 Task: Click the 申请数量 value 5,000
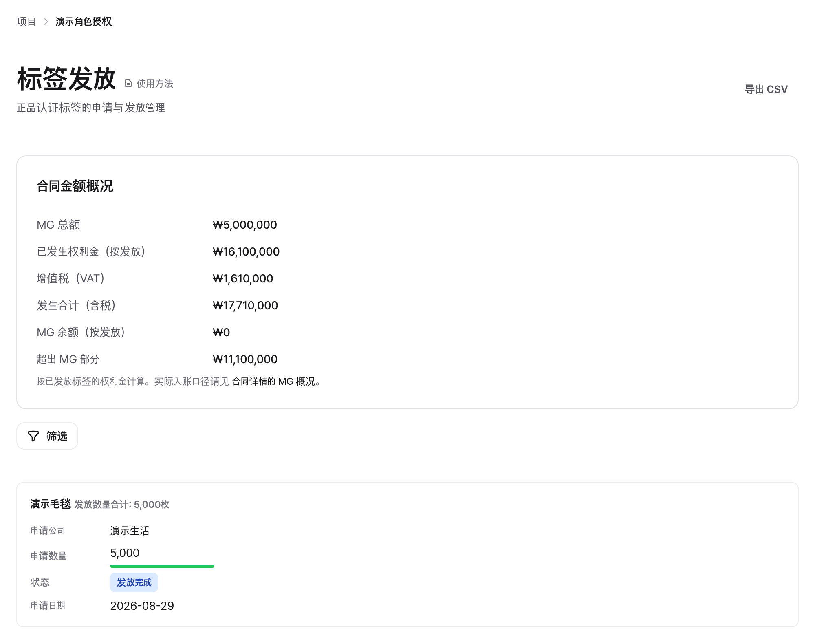(x=125, y=553)
